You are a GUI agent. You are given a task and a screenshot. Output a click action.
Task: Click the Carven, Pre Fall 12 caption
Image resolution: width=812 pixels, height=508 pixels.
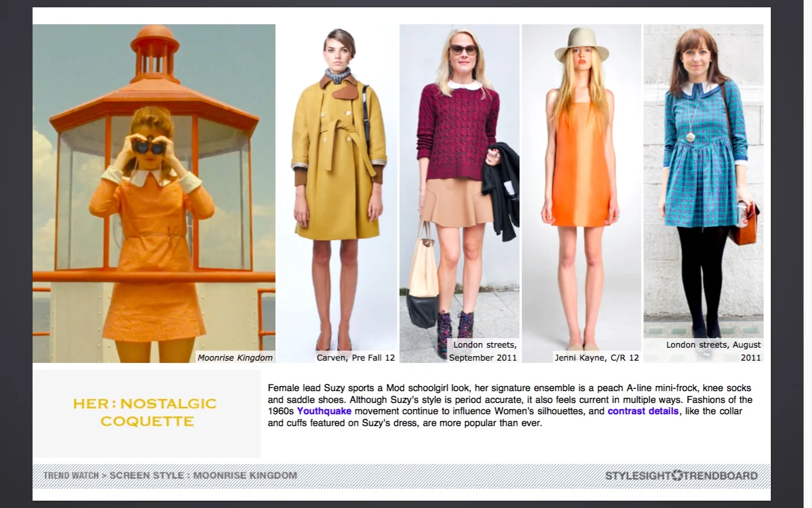[x=356, y=357]
